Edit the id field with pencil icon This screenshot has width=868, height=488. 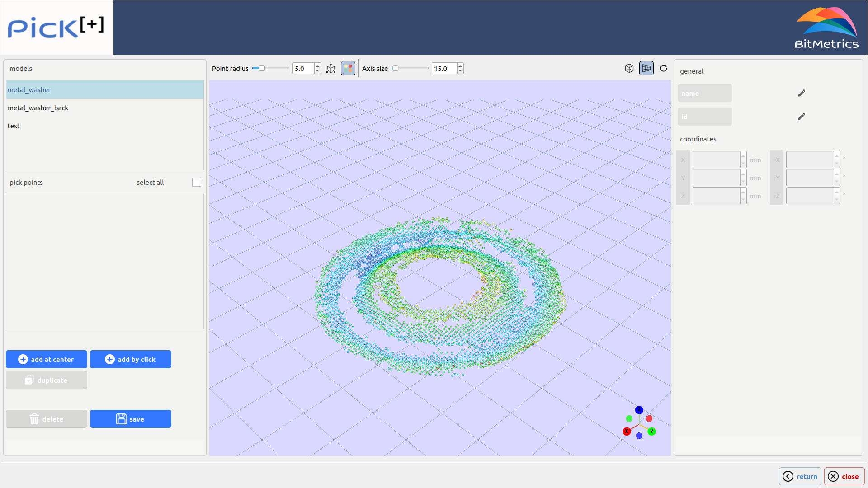click(x=802, y=117)
